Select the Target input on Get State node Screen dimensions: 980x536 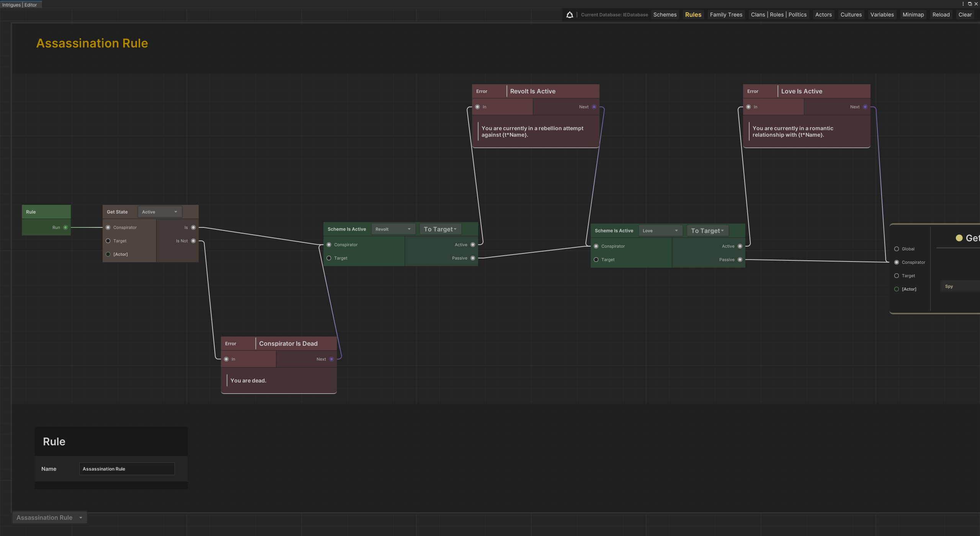click(108, 241)
